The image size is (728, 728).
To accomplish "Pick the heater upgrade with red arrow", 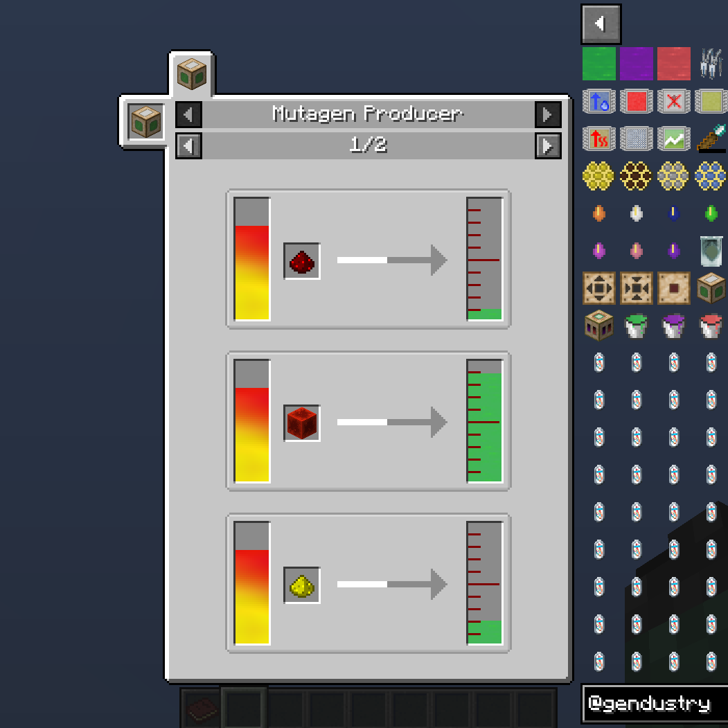I will click(x=598, y=139).
